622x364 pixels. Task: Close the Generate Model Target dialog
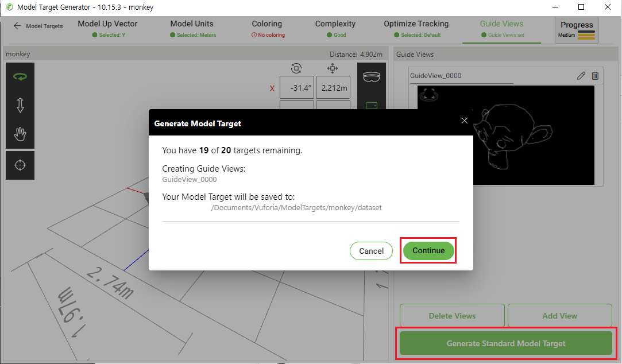[x=465, y=121]
